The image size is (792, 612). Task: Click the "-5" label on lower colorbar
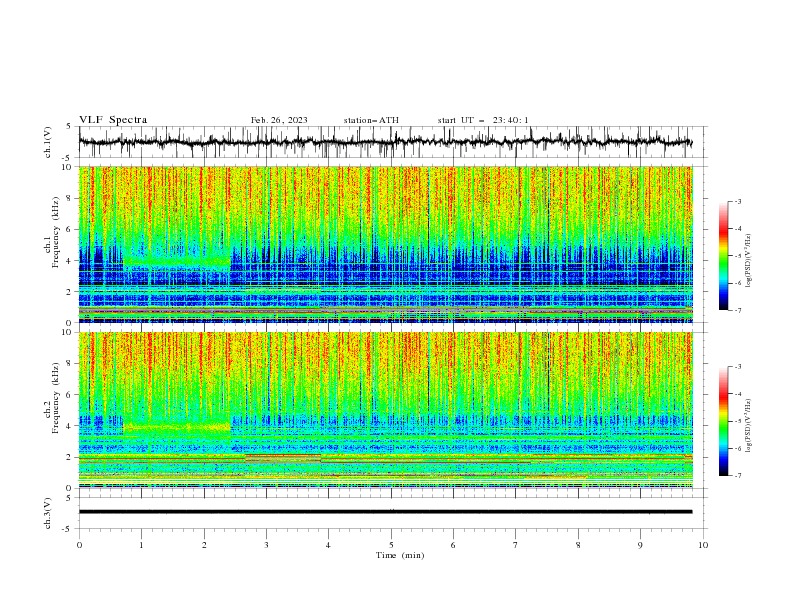point(737,421)
